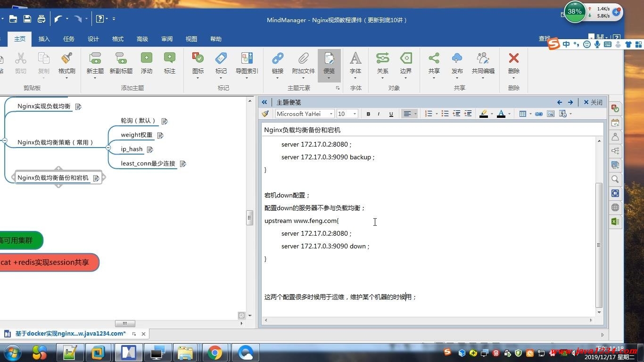Viewport: 644px width, 362px height.
Task: Switch to the 插入 ribbon tab
Action: [44, 39]
